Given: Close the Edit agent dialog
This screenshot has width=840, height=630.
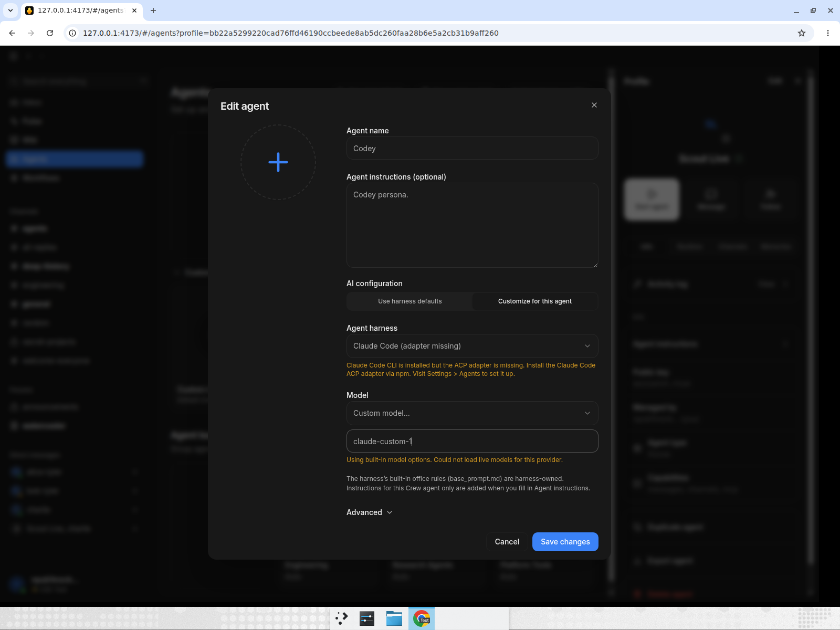Looking at the screenshot, I should tap(594, 105).
